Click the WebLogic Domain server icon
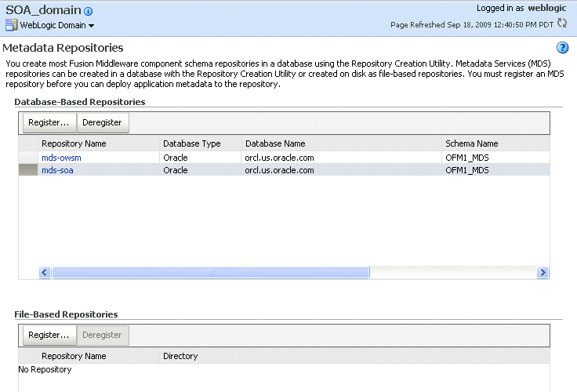 [12, 25]
